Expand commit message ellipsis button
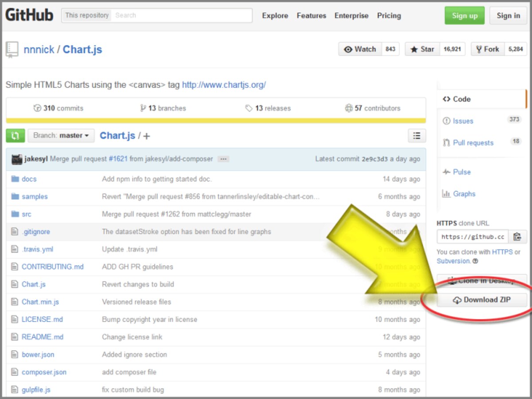The height and width of the screenshot is (399, 532). [223, 159]
